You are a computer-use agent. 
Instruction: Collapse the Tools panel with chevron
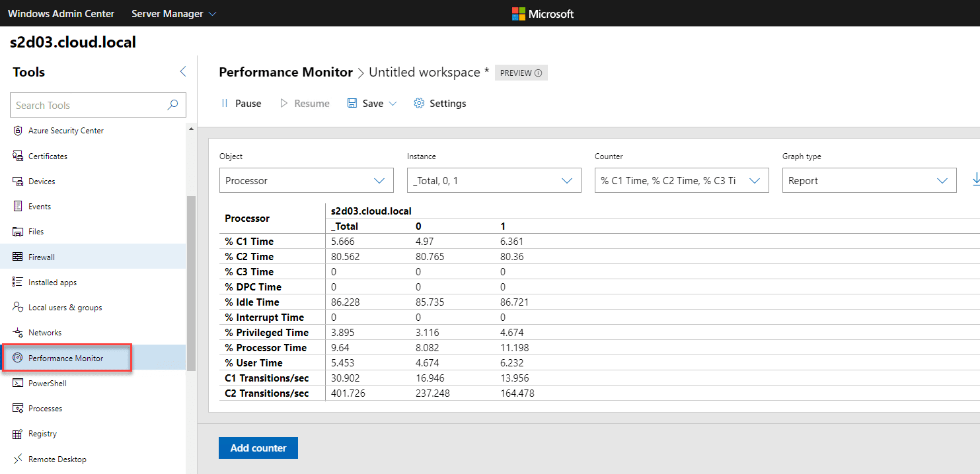click(x=183, y=72)
